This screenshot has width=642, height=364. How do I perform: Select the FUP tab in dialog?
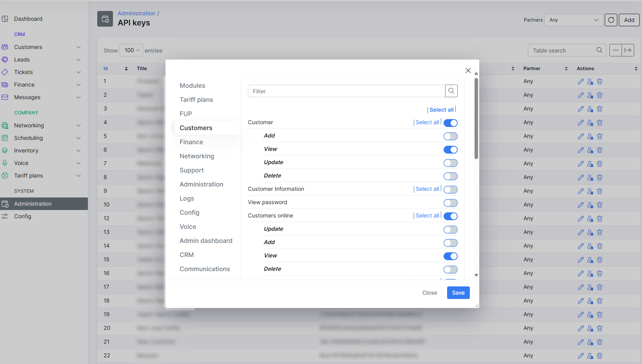[x=186, y=114]
